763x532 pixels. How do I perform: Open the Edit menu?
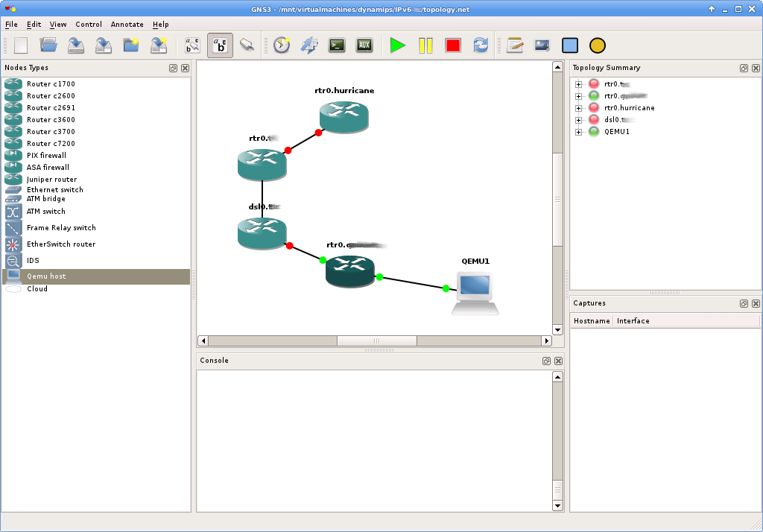tap(34, 25)
